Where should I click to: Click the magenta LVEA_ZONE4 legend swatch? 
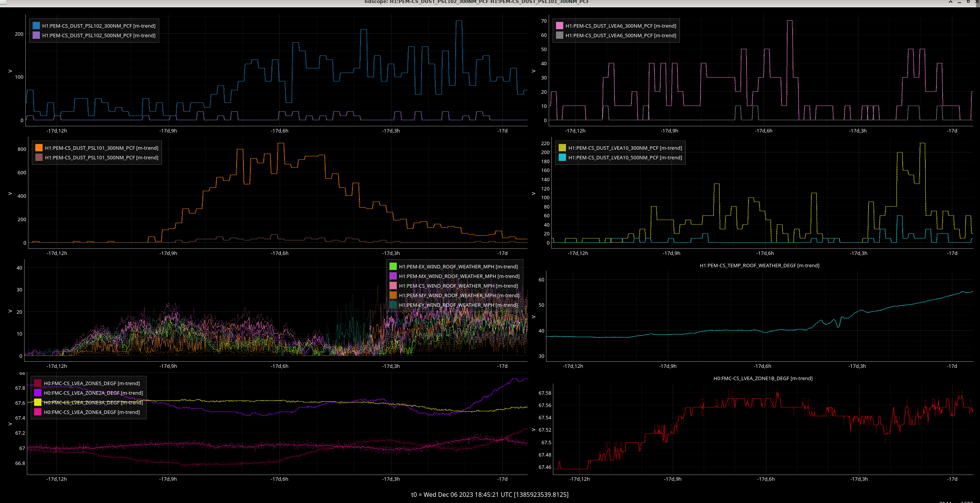[38, 412]
